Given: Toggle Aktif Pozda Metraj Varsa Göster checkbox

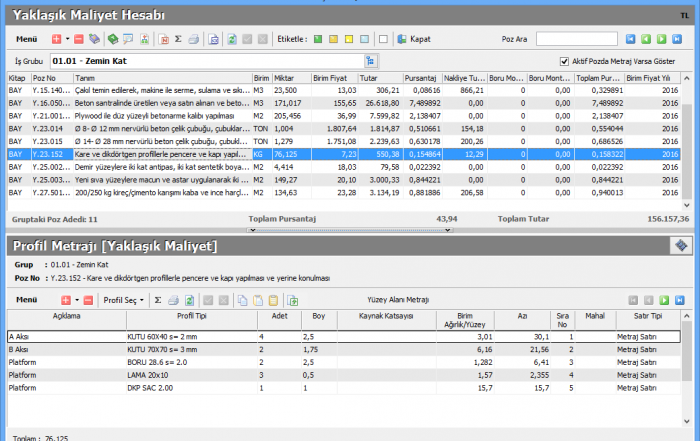Looking at the screenshot, I should [565, 61].
